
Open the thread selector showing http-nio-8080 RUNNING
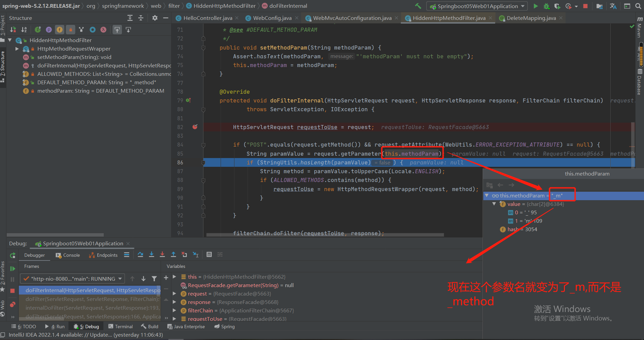point(72,279)
